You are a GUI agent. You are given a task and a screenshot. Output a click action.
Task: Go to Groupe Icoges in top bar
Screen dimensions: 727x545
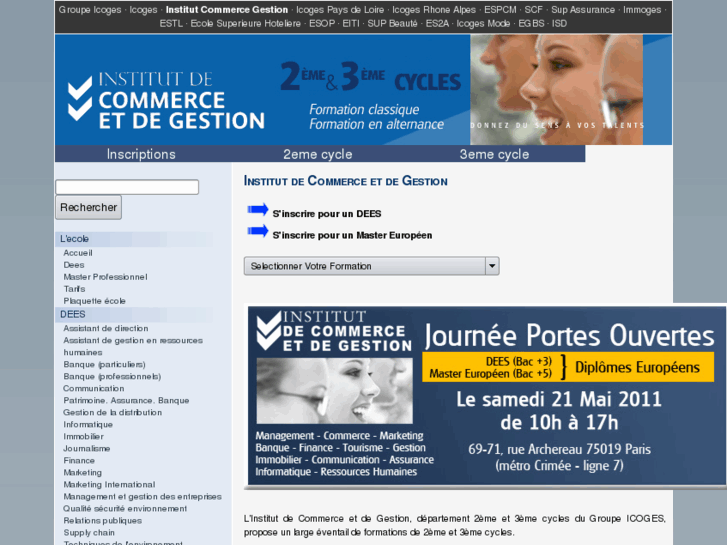90,10
